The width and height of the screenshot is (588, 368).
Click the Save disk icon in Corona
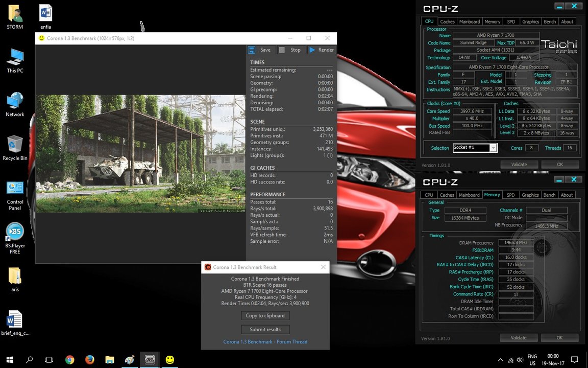[252, 50]
